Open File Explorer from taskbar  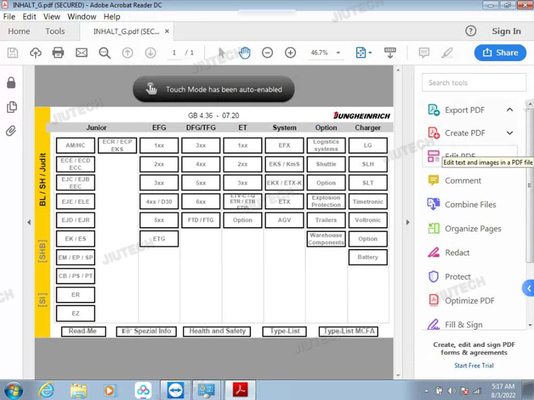coord(79,390)
